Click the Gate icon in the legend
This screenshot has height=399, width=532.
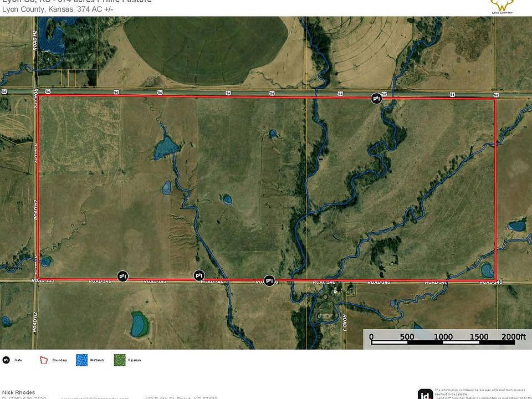[x=6, y=360]
